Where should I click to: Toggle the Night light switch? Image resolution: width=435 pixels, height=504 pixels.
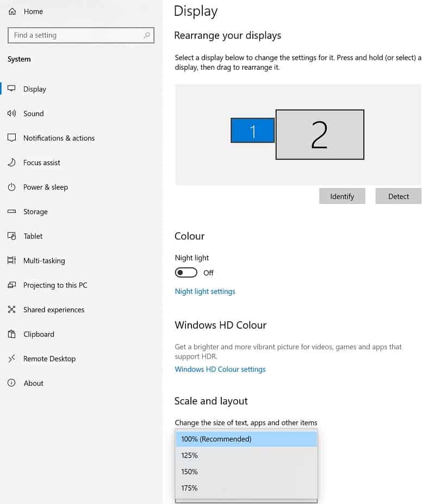click(x=186, y=273)
